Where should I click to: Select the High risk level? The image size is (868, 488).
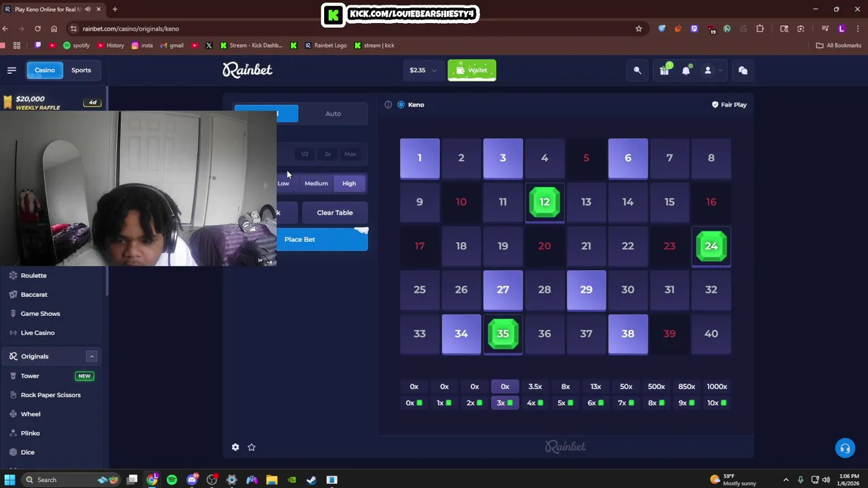coord(349,184)
